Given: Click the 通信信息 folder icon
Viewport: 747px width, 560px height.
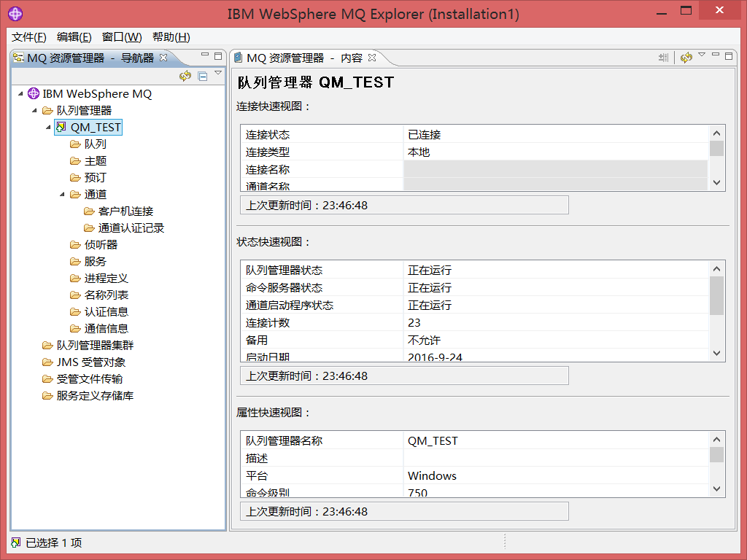Looking at the screenshot, I should tap(75, 329).
